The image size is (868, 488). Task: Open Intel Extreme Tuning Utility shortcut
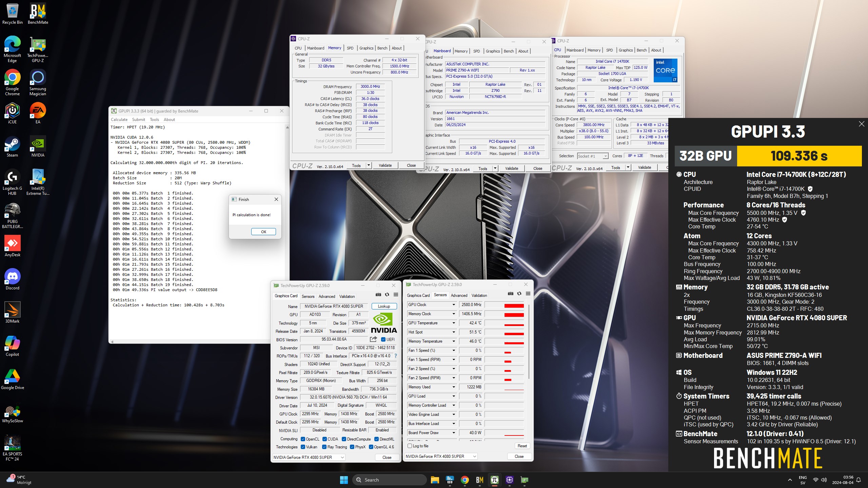point(38,182)
